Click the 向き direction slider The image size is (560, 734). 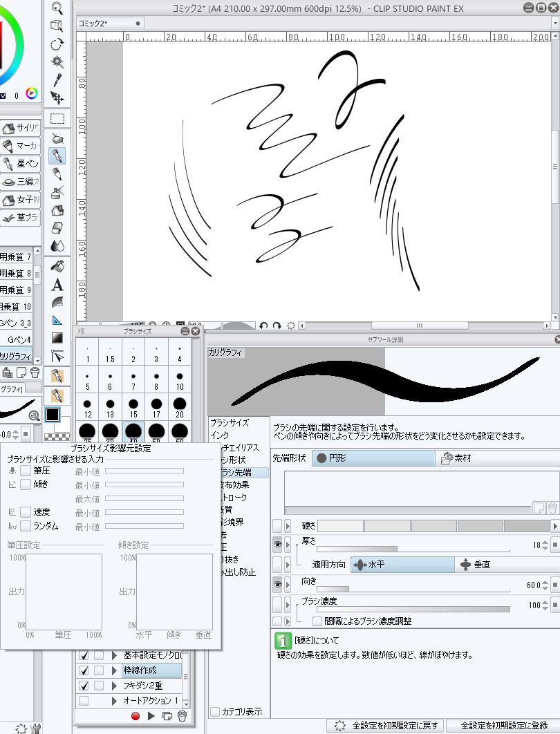coord(413,589)
